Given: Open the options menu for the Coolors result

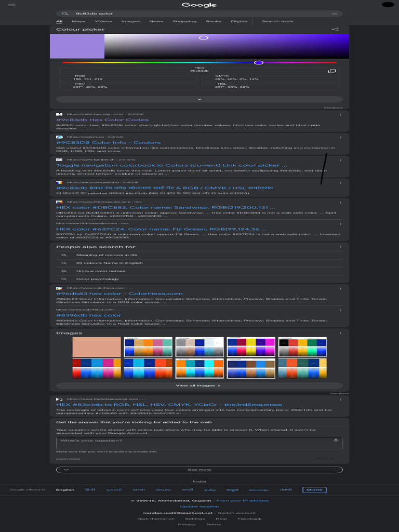Looking at the screenshot, I should pos(340,137).
